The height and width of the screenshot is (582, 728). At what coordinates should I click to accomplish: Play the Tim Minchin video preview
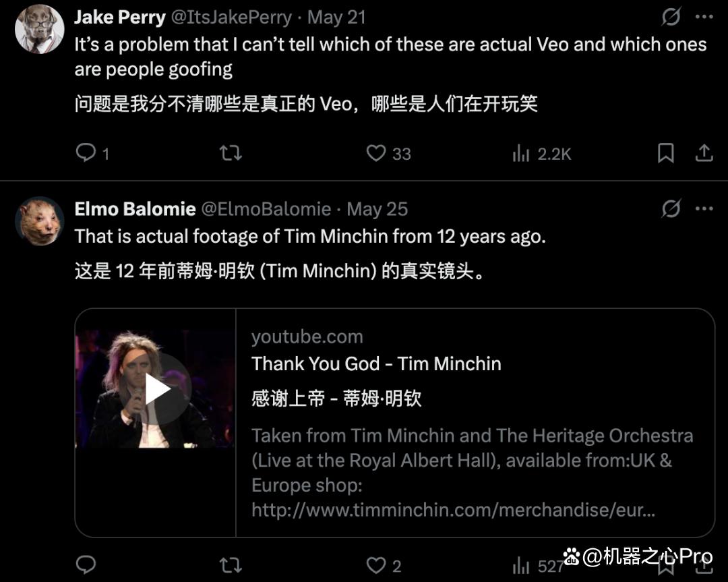pyautogui.click(x=155, y=389)
